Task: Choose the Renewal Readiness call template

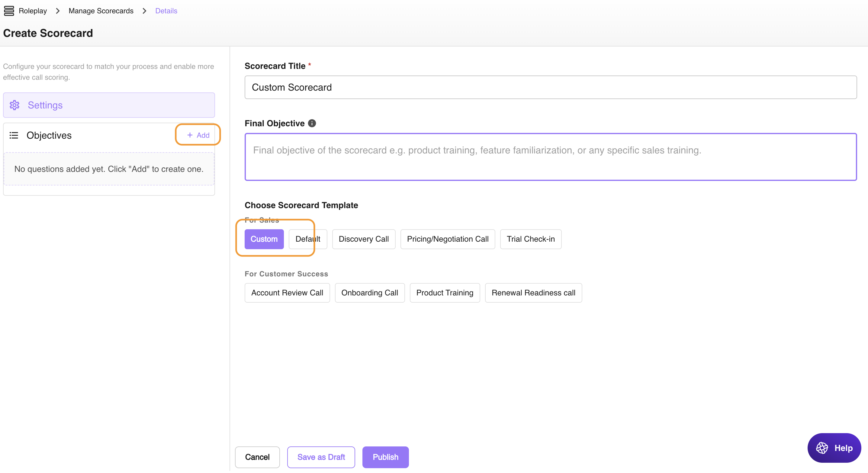Action: coord(533,292)
